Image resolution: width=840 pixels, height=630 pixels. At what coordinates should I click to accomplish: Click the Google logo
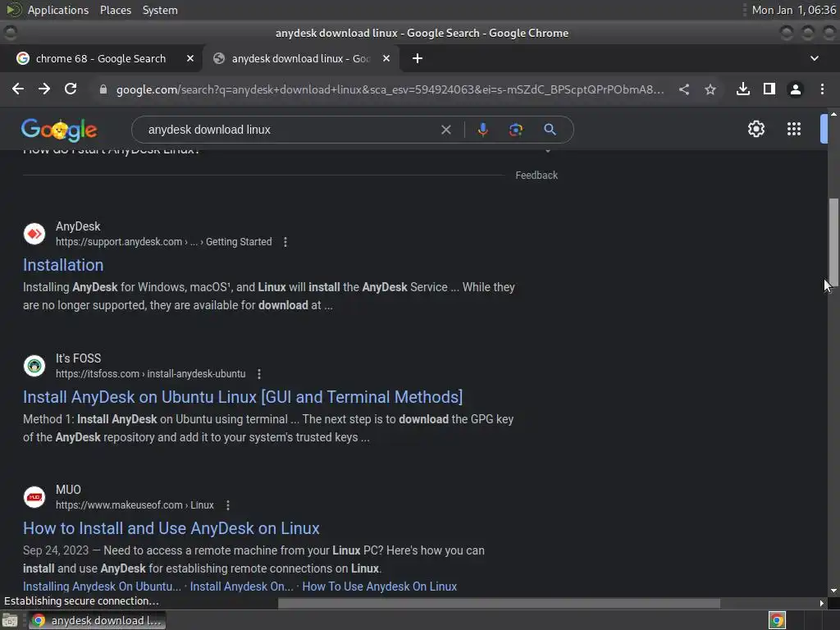59,130
